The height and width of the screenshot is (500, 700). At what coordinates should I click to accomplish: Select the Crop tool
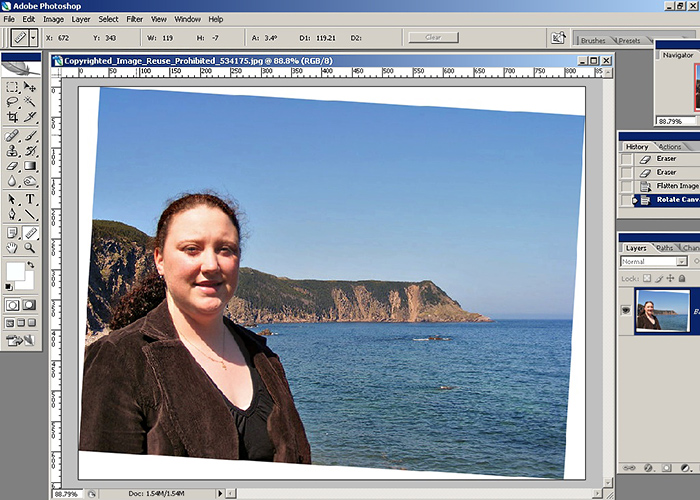(12, 117)
